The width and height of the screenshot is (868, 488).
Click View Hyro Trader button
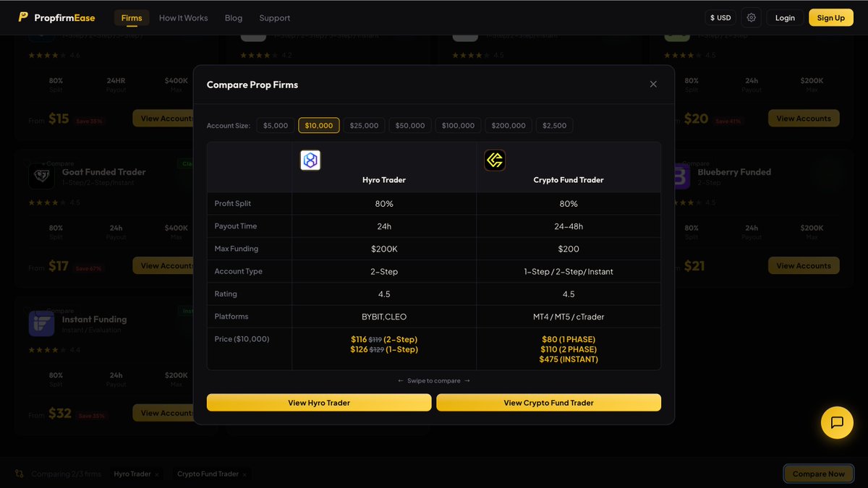pyautogui.click(x=319, y=403)
